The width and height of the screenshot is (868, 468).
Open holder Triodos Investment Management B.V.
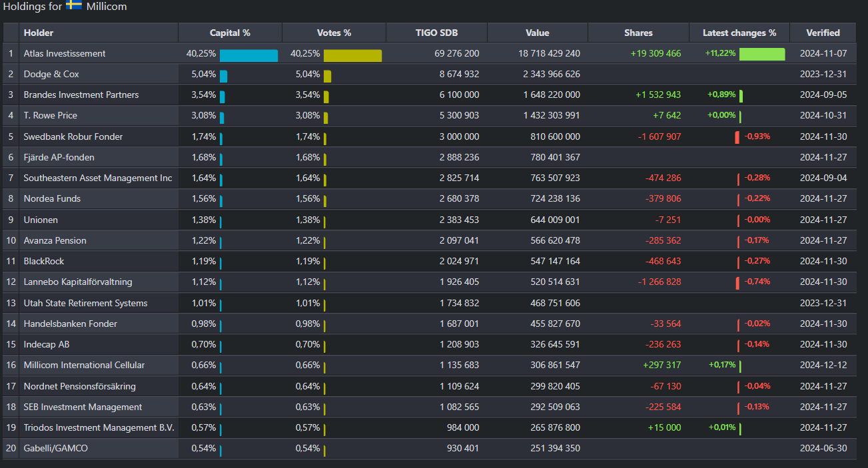tap(99, 427)
